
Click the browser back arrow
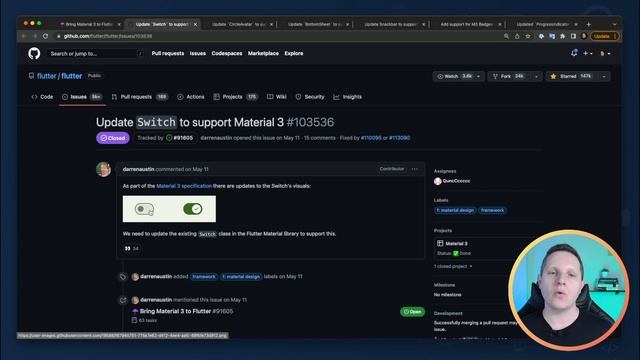[x=24, y=36]
